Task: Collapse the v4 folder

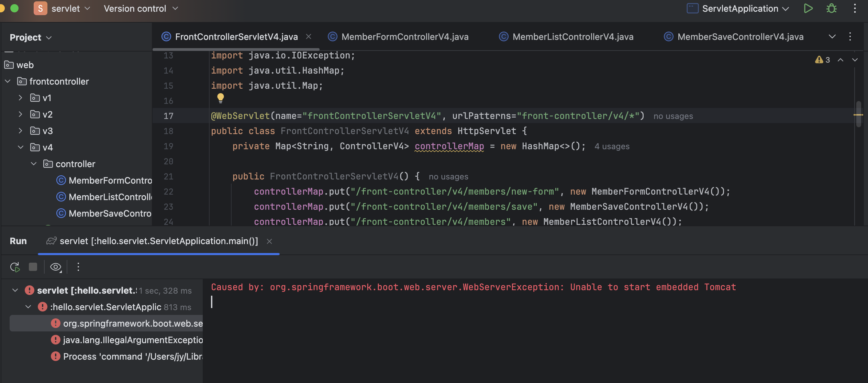Action: 21,147
